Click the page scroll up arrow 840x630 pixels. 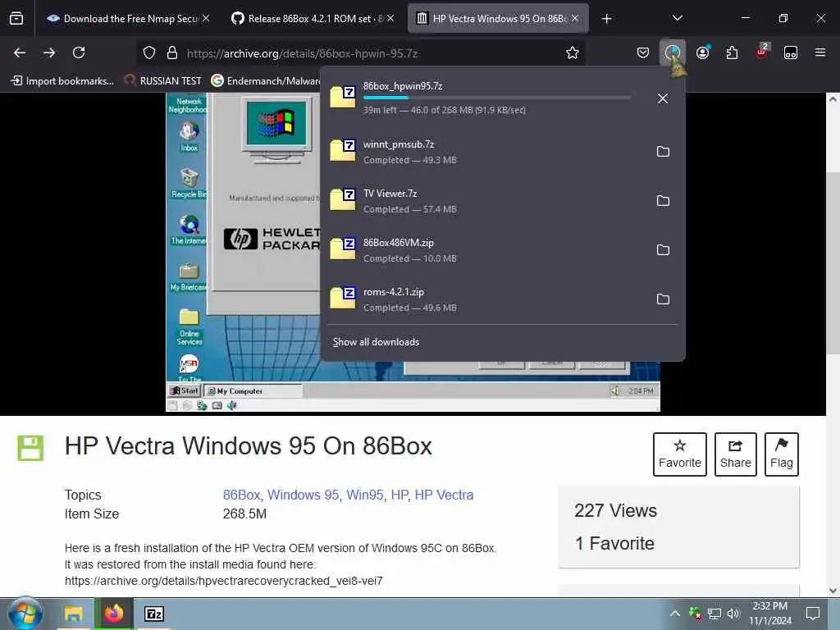[x=833, y=99]
